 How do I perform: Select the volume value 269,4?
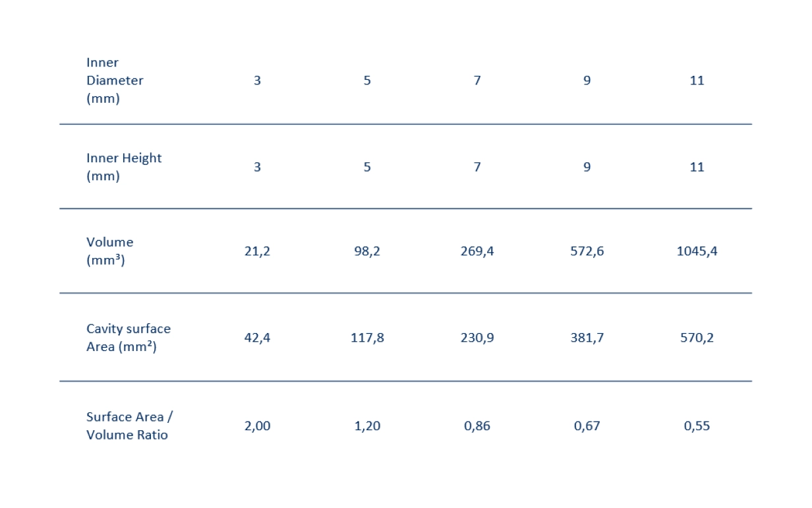477,251
